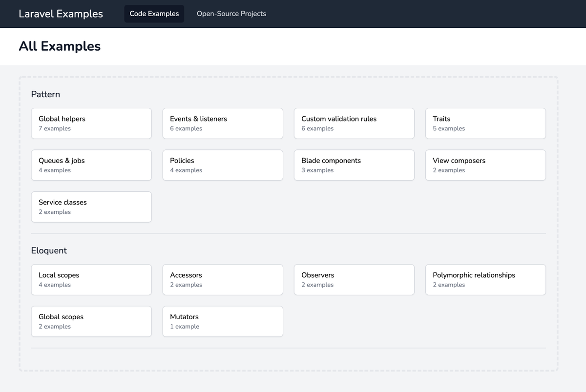586x392 pixels.
Task: Click the All Examples page title
Action: click(60, 46)
